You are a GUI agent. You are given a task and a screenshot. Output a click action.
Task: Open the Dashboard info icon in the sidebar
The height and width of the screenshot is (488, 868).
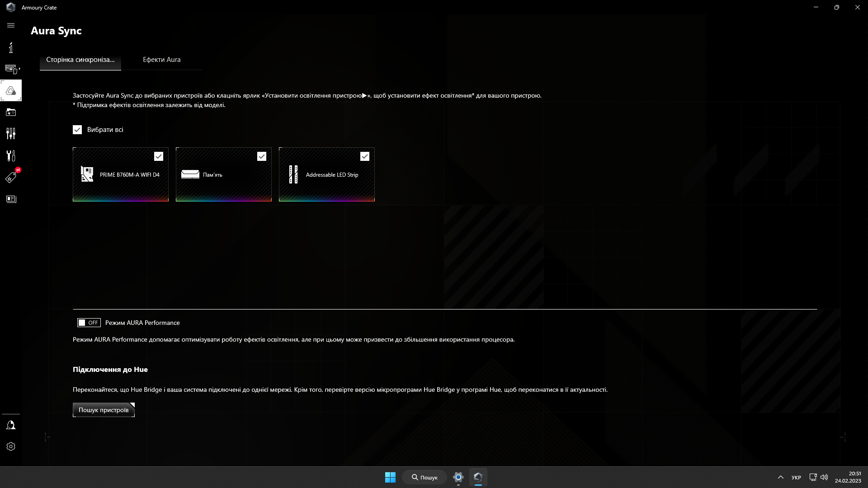(11, 47)
